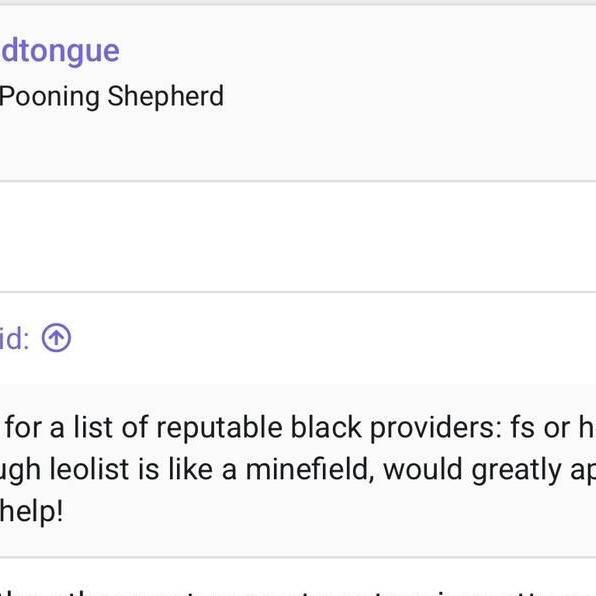Click the grey quoted message block background

pos(298,470)
